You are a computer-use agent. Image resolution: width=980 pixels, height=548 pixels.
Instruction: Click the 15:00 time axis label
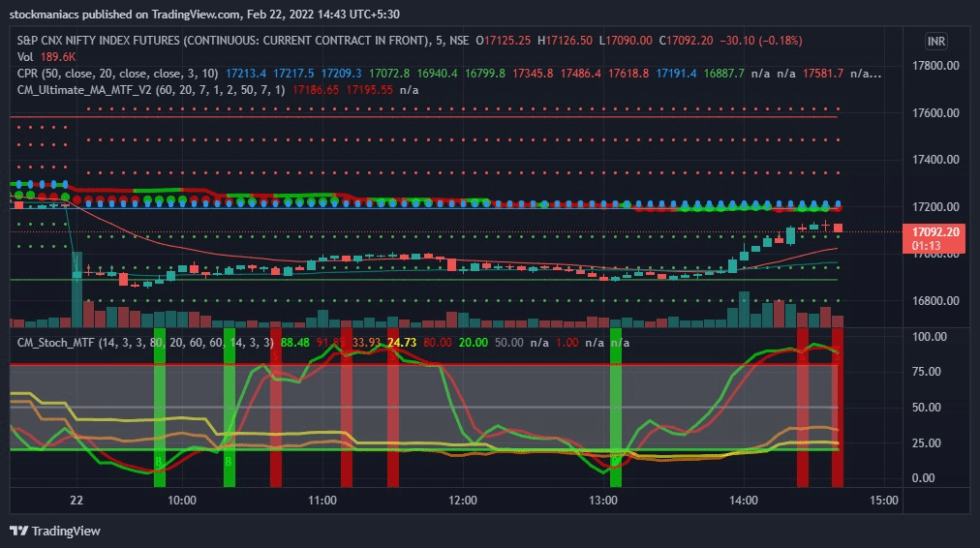point(884,501)
